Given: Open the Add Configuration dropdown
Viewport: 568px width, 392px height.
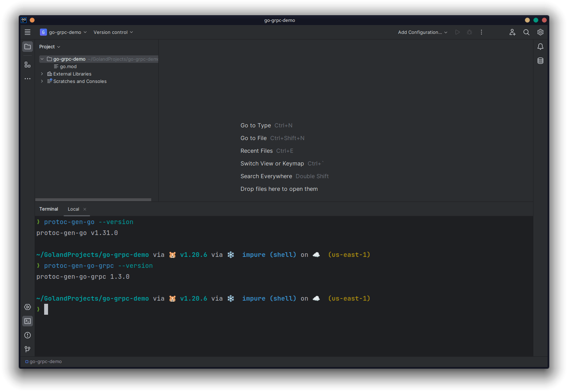Looking at the screenshot, I should click(422, 32).
